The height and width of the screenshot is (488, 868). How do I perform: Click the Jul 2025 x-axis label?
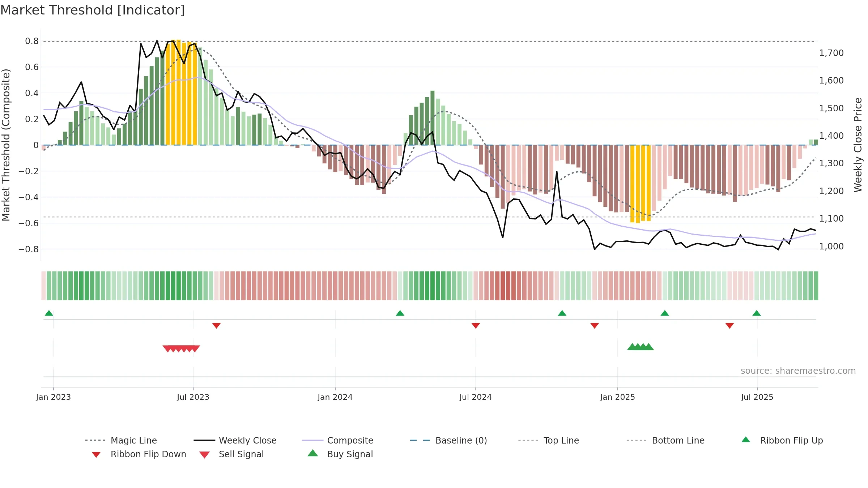coord(757,397)
